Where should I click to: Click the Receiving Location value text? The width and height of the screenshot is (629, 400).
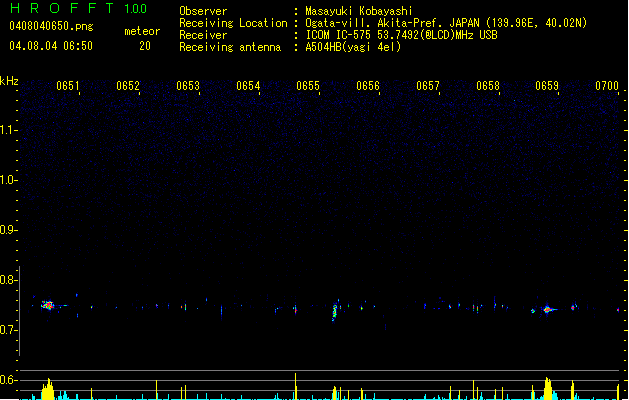pyautogui.click(x=446, y=23)
